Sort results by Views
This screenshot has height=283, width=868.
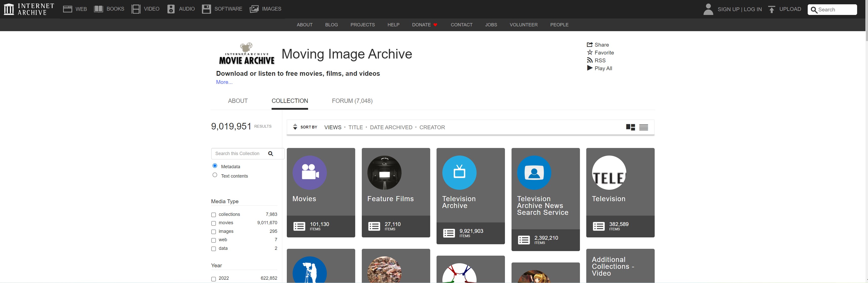tap(333, 127)
